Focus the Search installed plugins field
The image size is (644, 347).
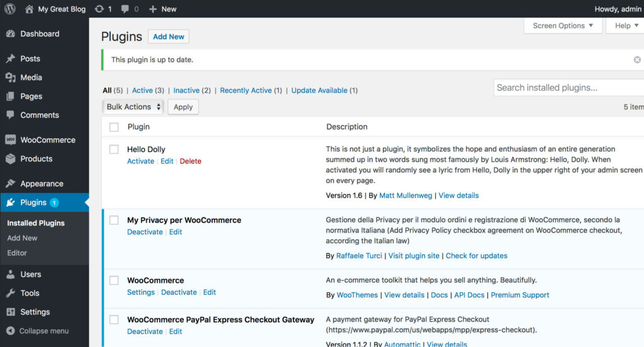click(x=569, y=87)
